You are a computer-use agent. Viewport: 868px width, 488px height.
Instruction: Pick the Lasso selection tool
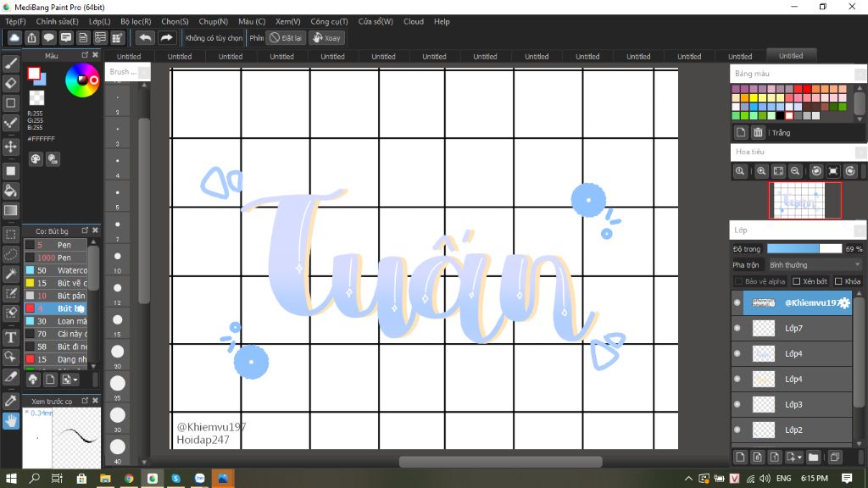[10, 254]
